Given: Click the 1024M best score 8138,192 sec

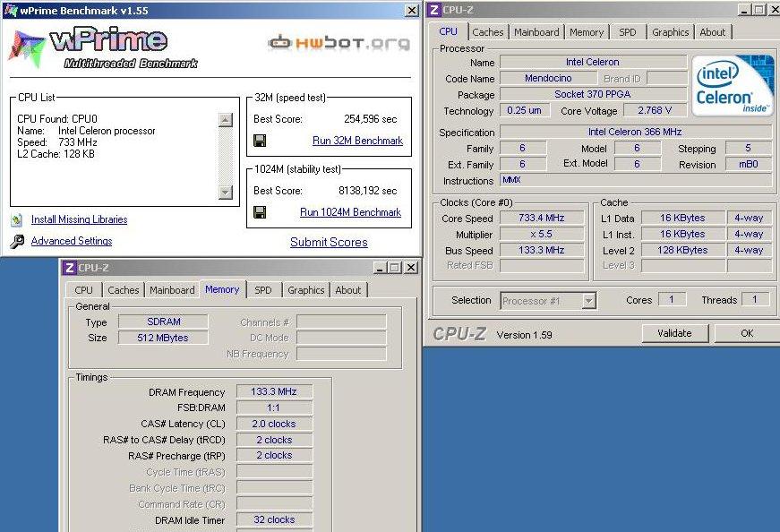Looking at the screenshot, I should pyautogui.click(x=368, y=191).
